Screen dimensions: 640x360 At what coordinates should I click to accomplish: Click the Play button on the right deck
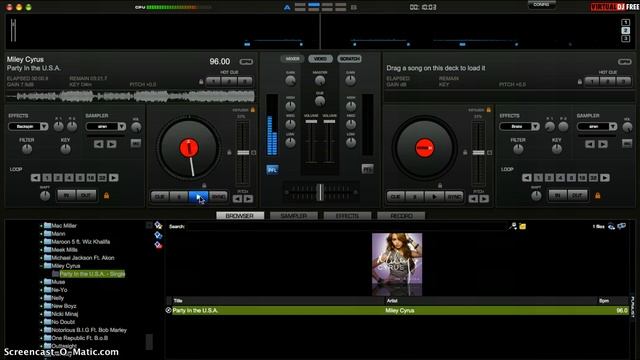(x=434, y=197)
